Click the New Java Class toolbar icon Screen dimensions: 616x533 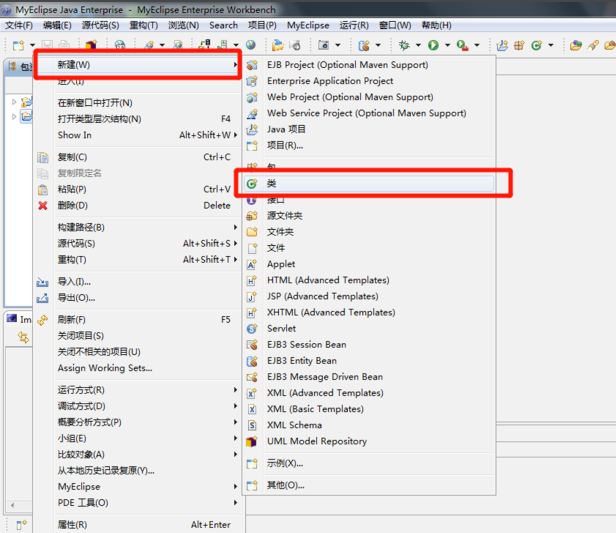point(537,46)
